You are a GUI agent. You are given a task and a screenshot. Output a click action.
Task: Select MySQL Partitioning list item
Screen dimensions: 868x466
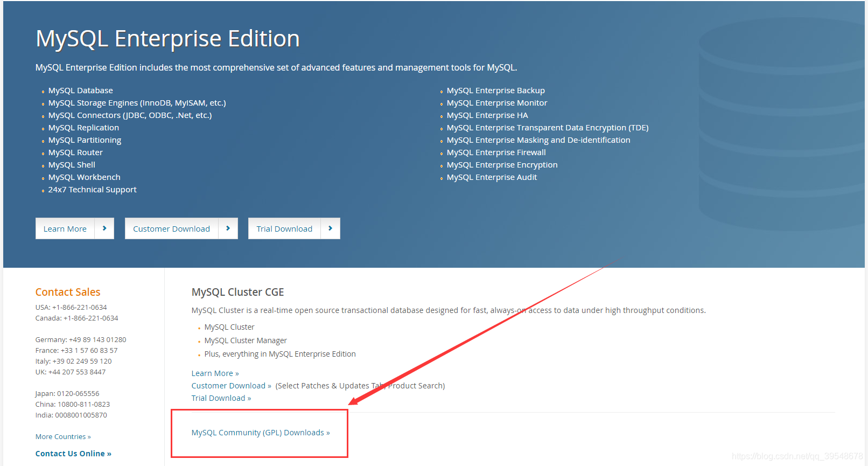[85, 140]
